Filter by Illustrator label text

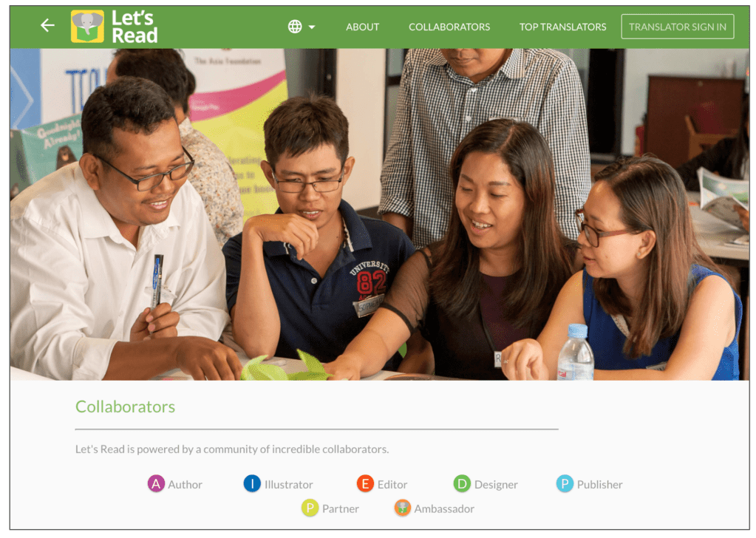[288, 485]
